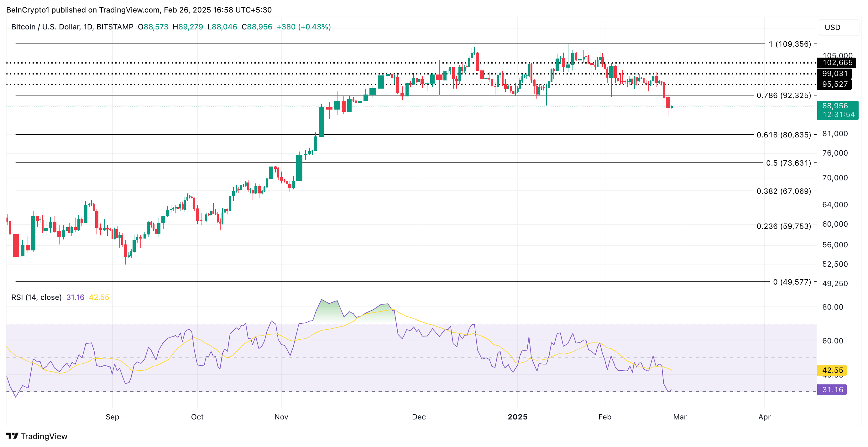The height and width of the screenshot is (447, 868).
Task: Select the 102,665 resistance price label
Action: 838,63
